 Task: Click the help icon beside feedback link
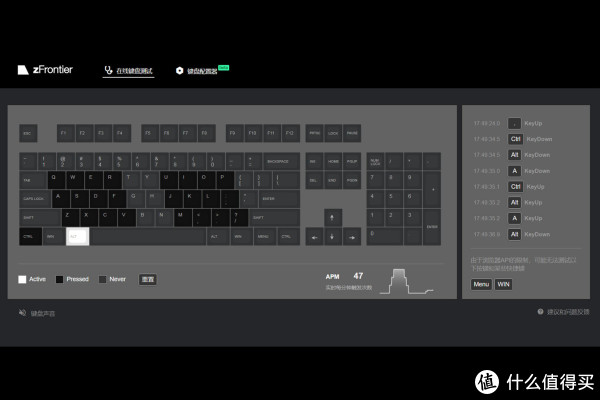pyautogui.click(x=541, y=312)
